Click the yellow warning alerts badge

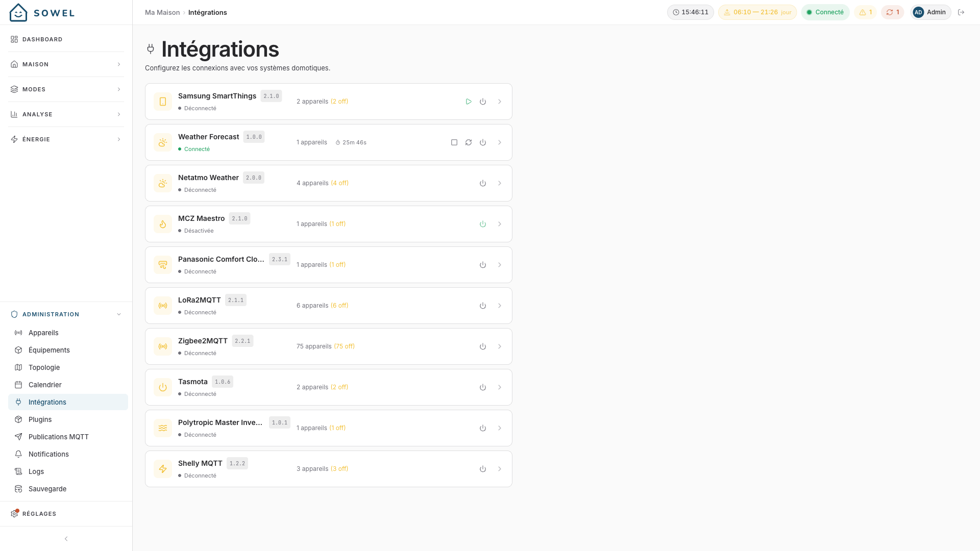point(865,12)
